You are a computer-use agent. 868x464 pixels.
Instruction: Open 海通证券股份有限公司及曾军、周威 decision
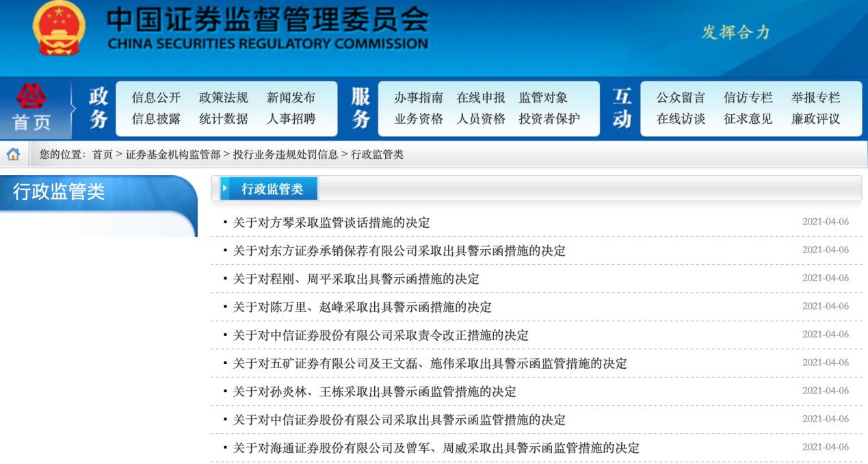coord(436,448)
